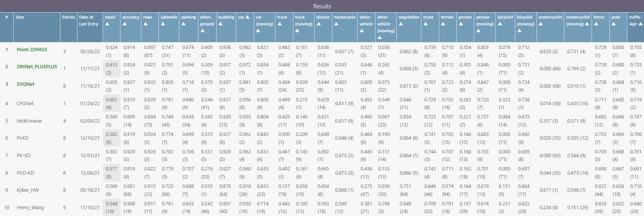Click the sidewalk column sort arrow
The image size is (644, 216).
163,24
